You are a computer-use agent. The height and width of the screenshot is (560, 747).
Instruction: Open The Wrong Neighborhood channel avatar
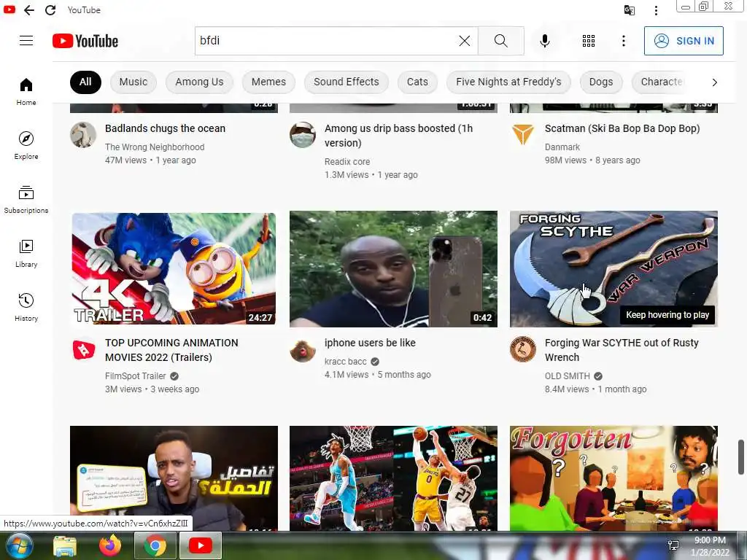pos(83,135)
